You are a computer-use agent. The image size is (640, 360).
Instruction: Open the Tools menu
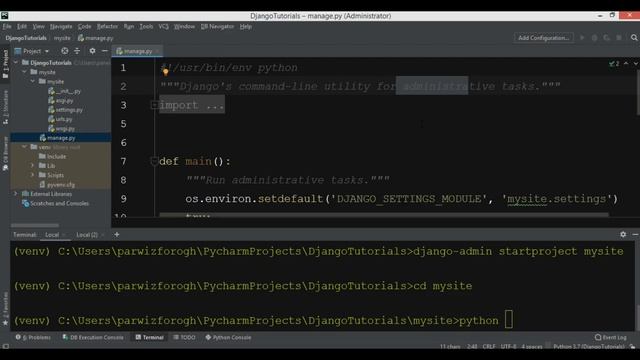[146, 27]
